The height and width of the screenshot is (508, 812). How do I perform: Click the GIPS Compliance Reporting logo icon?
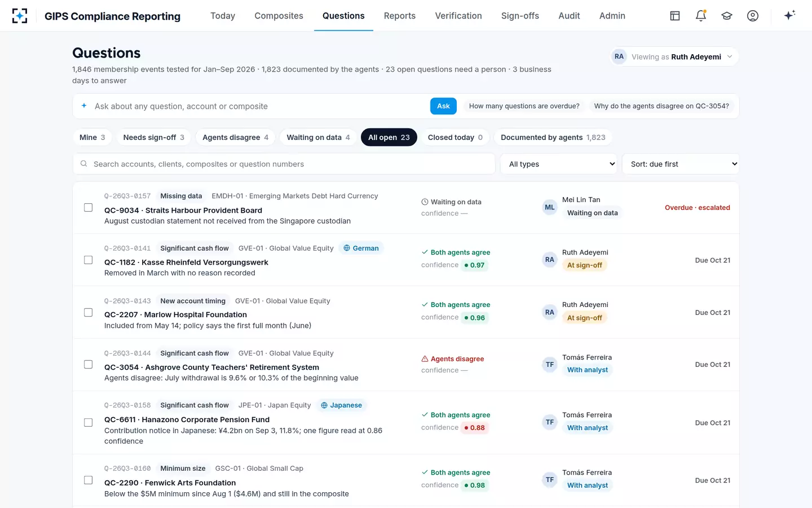click(20, 16)
